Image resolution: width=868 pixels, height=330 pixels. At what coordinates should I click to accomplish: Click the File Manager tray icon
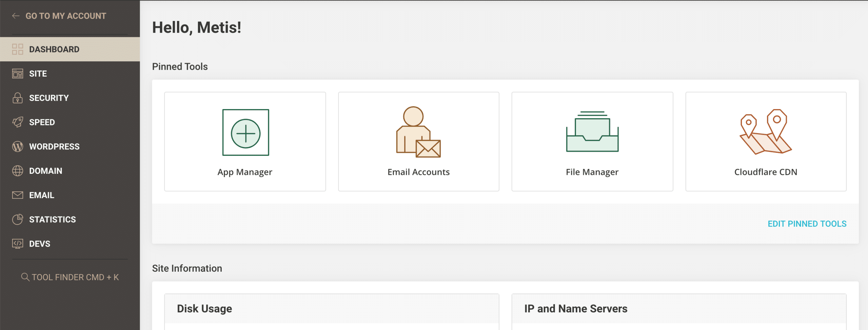click(592, 131)
